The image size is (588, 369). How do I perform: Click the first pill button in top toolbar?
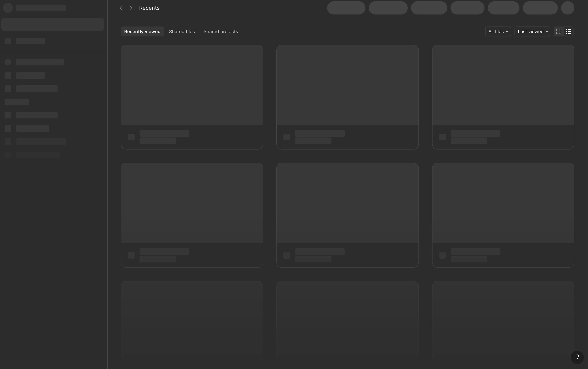point(346,8)
